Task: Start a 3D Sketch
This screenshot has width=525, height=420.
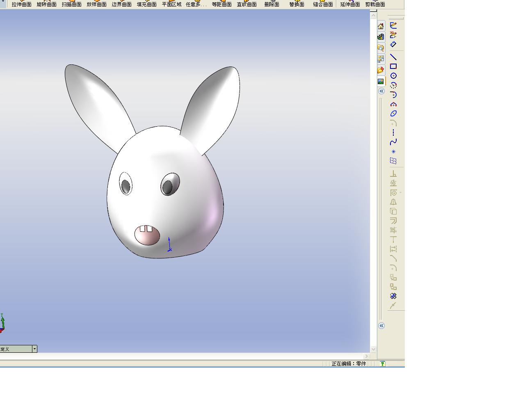Action: [393, 35]
